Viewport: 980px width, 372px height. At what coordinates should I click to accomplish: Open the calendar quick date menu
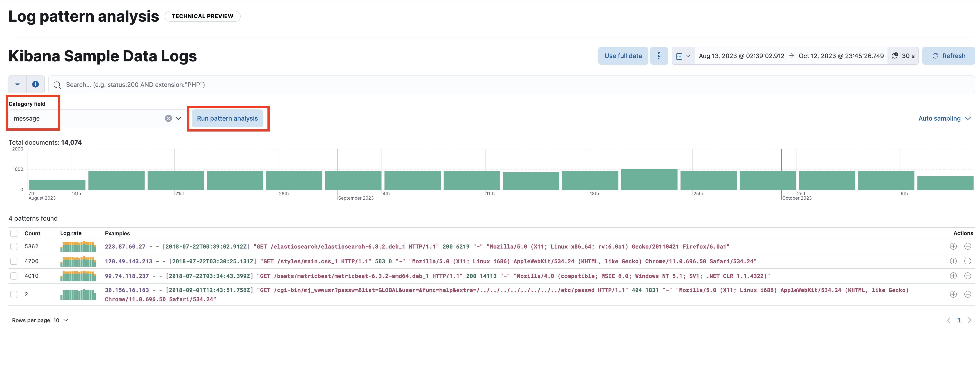point(683,56)
